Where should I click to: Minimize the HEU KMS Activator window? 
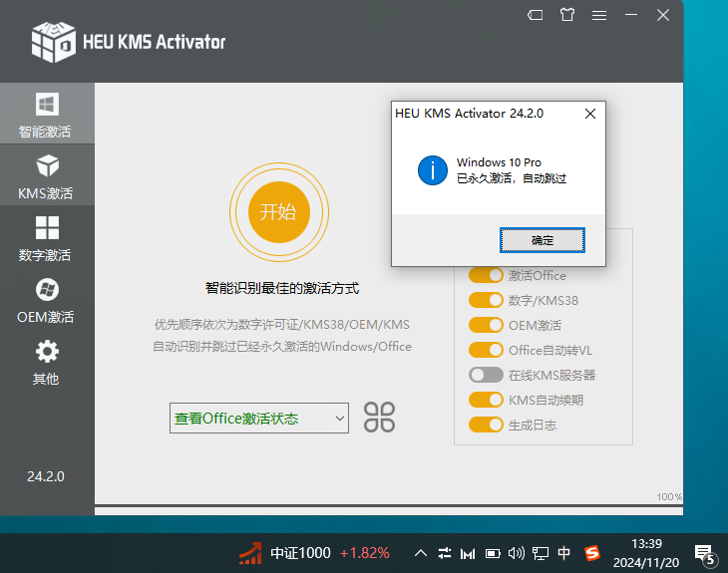point(631,15)
